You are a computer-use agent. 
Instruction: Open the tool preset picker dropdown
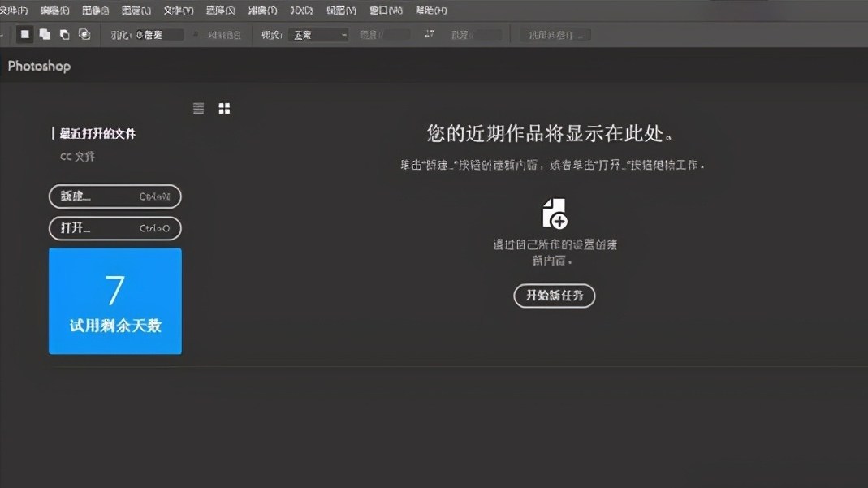point(4,35)
